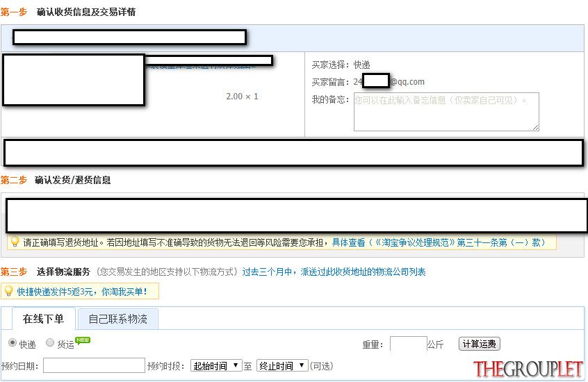Click the (可选) optional note text
This screenshot has height=382, width=588.
pos(321,366)
